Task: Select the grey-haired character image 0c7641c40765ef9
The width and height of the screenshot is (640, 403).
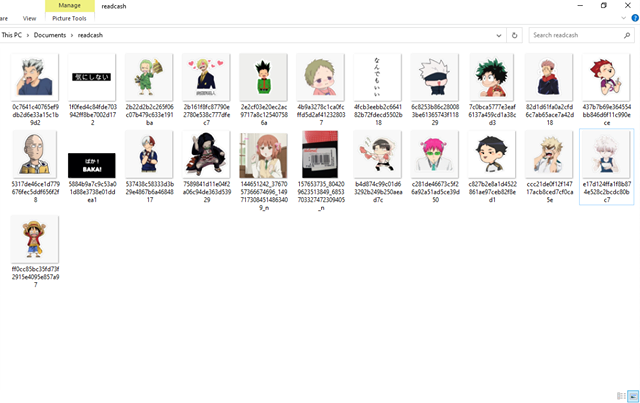Action: [35, 77]
